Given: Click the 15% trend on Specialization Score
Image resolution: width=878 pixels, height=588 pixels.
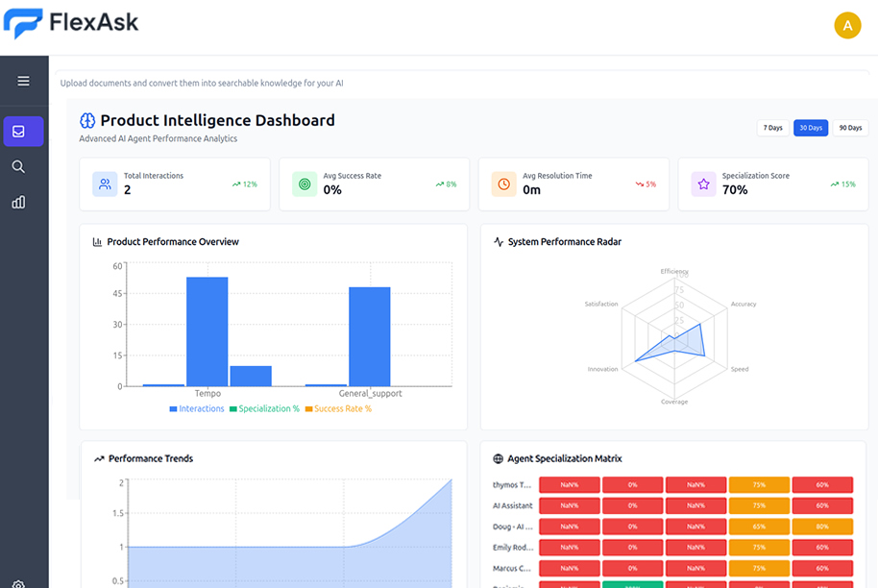Looking at the screenshot, I should point(842,184).
